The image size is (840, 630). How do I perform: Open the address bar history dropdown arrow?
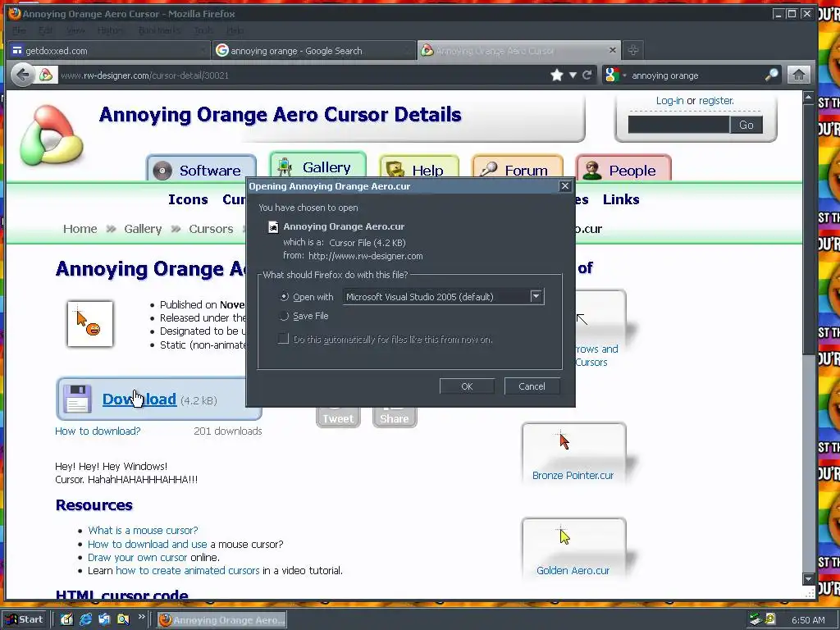pyautogui.click(x=573, y=75)
